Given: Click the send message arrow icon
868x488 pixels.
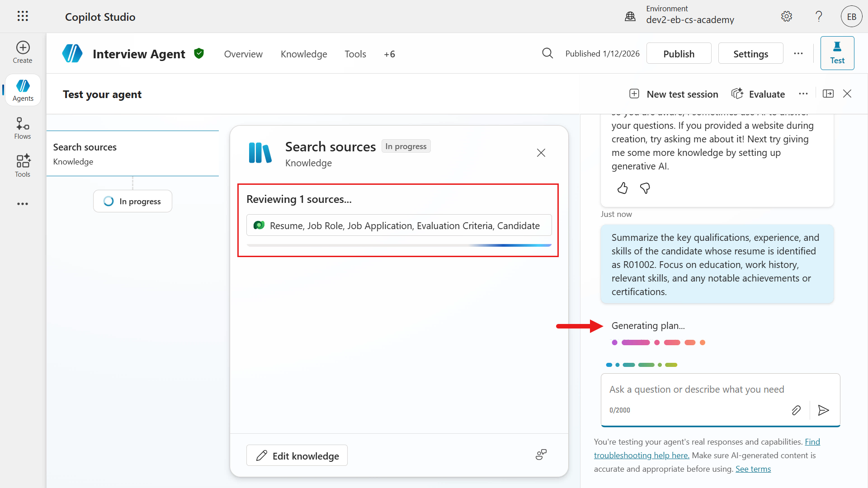Looking at the screenshot, I should tap(823, 410).
